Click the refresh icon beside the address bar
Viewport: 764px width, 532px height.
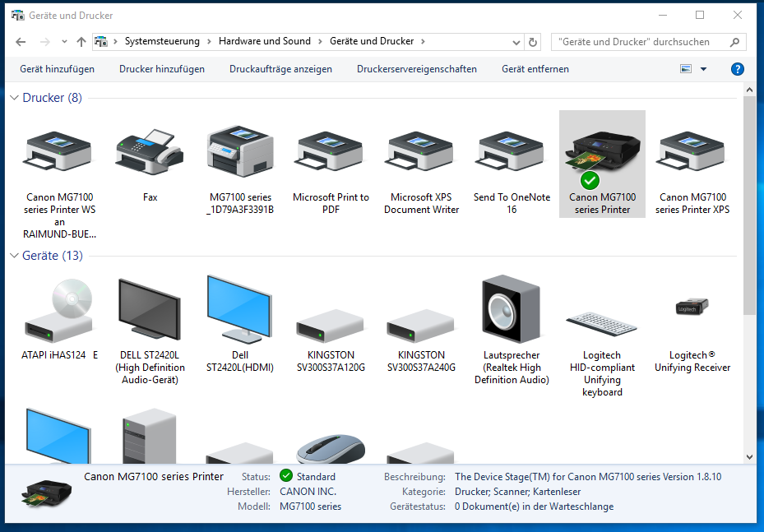pyautogui.click(x=533, y=42)
